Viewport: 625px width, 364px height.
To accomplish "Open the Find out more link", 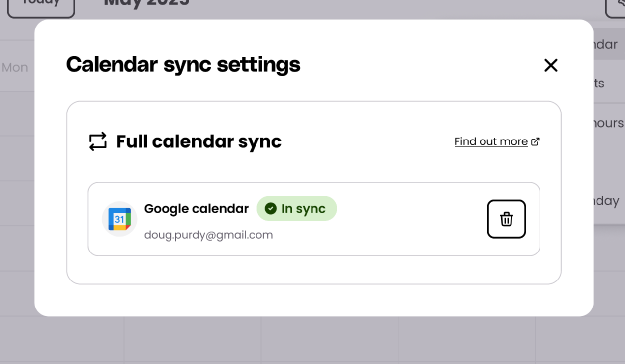I will [x=491, y=141].
